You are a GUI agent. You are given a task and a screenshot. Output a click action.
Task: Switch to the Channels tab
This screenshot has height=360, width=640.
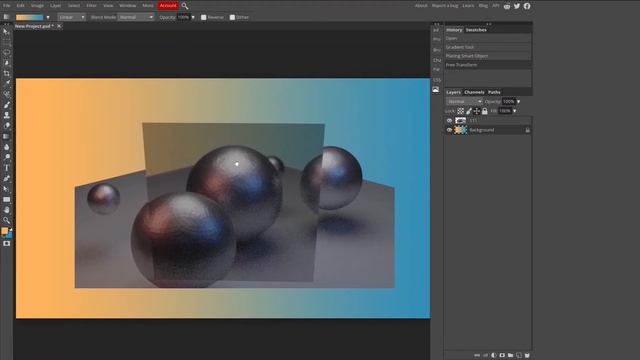point(474,92)
